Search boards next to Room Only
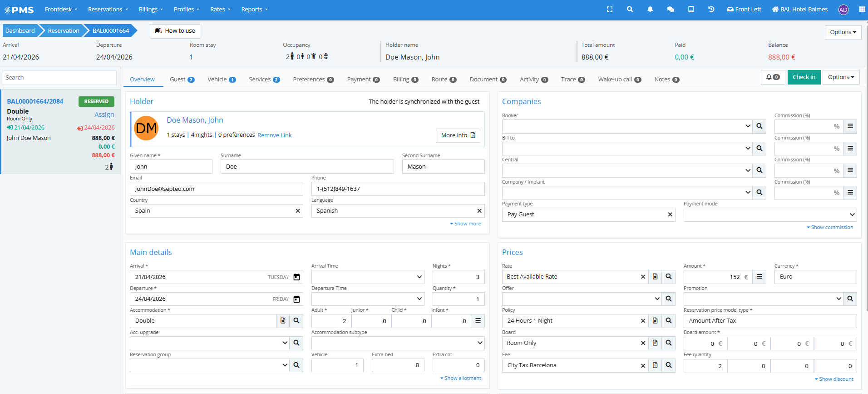Image resolution: width=868 pixels, height=394 pixels. tap(669, 343)
